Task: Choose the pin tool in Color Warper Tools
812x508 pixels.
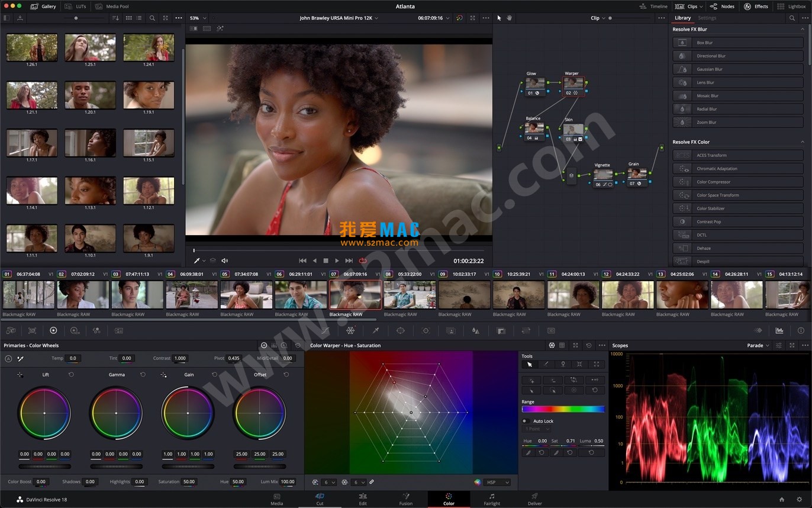Action: [x=563, y=364]
